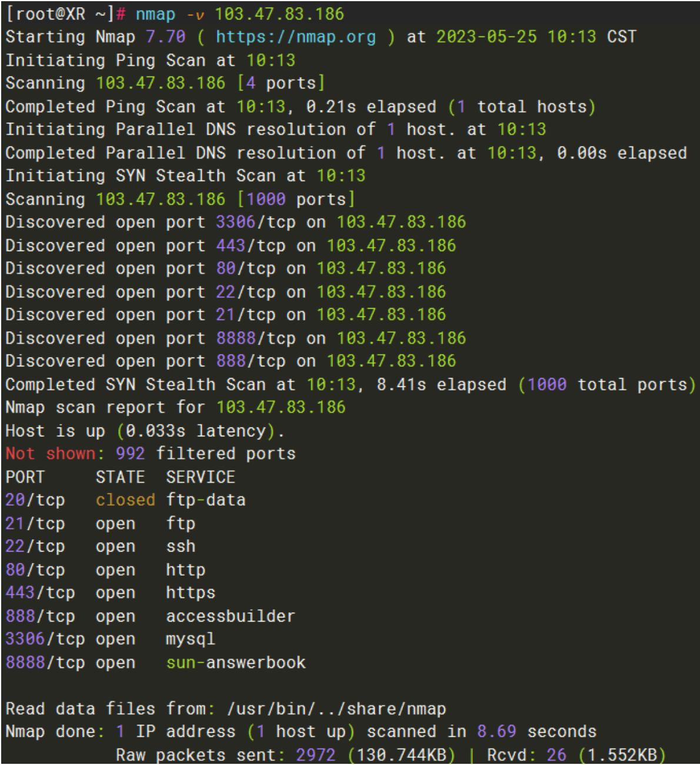
Task: Select the 2972 raw packets sent value
Action: pyautogui.click(x=316, y=755)
